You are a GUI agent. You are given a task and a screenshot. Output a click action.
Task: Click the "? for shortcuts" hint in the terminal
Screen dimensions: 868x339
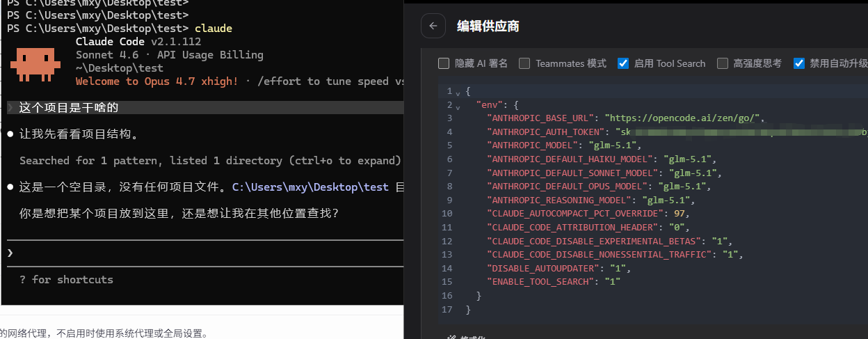tap(66, 279)
